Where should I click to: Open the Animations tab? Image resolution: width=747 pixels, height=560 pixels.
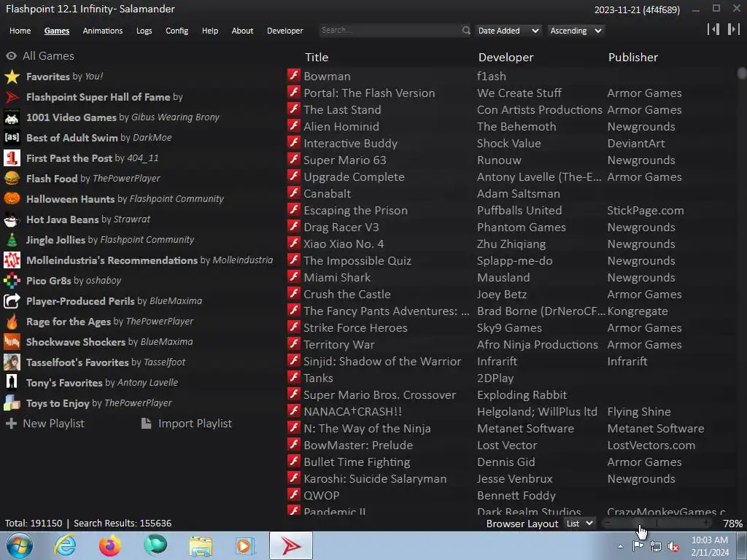(102, 31)
